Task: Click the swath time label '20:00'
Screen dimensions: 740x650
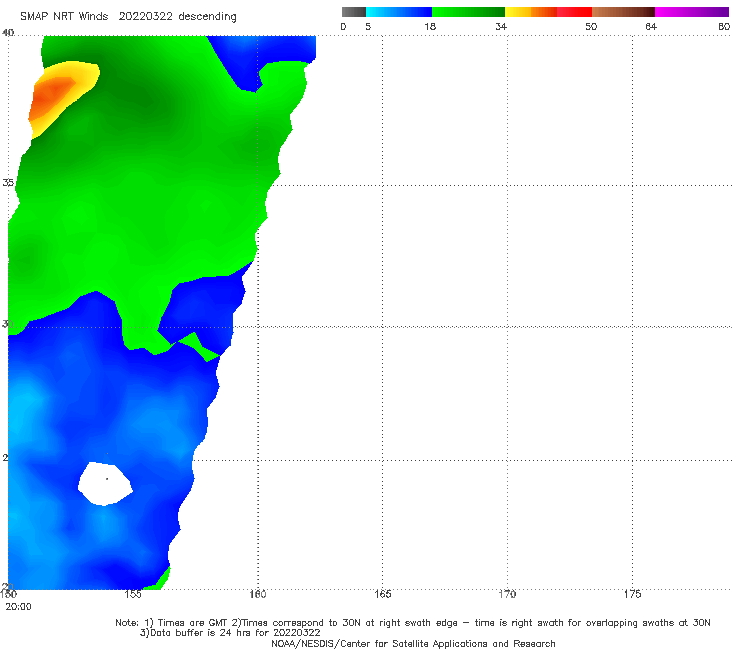Action: coord(18,607)
